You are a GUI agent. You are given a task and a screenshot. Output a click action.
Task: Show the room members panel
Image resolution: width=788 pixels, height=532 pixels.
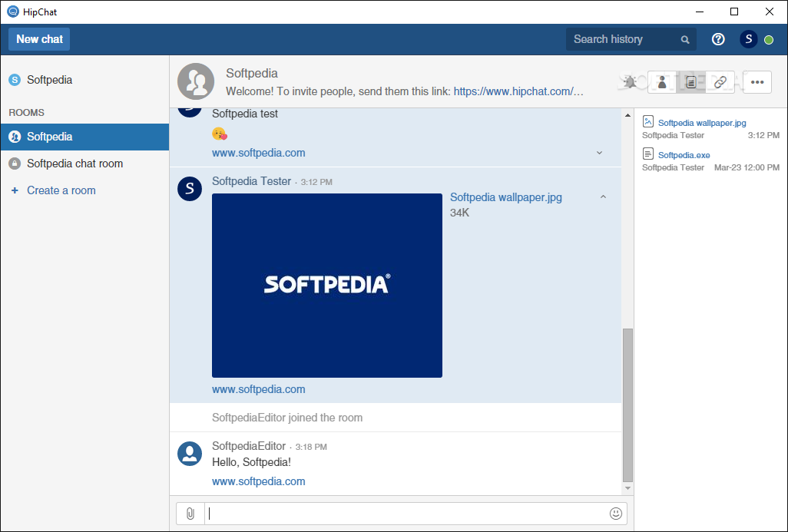tap(662, 82)
